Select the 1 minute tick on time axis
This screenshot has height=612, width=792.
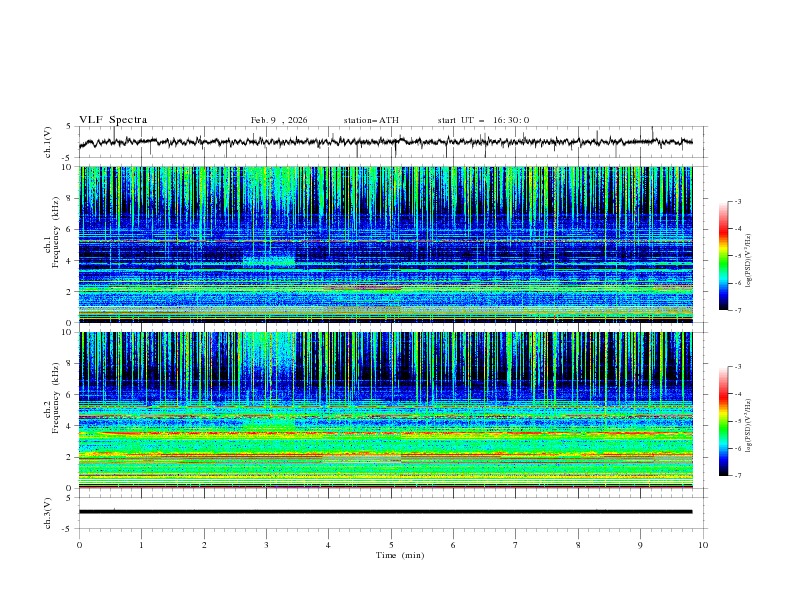coord(141,544)
